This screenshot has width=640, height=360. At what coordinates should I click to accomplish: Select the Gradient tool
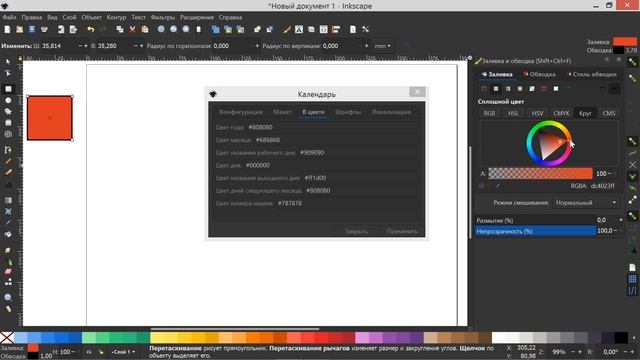[x=8, y=200]
